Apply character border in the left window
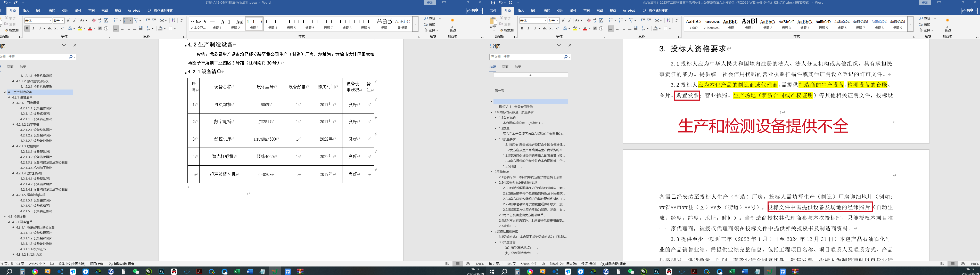The image size is (980, 275). click(106, 21)
